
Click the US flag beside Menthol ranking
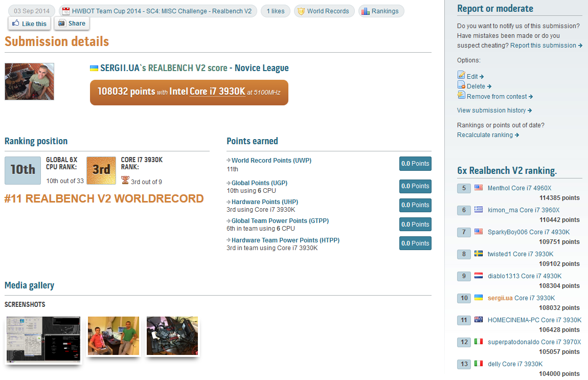(x=479, y=188)
